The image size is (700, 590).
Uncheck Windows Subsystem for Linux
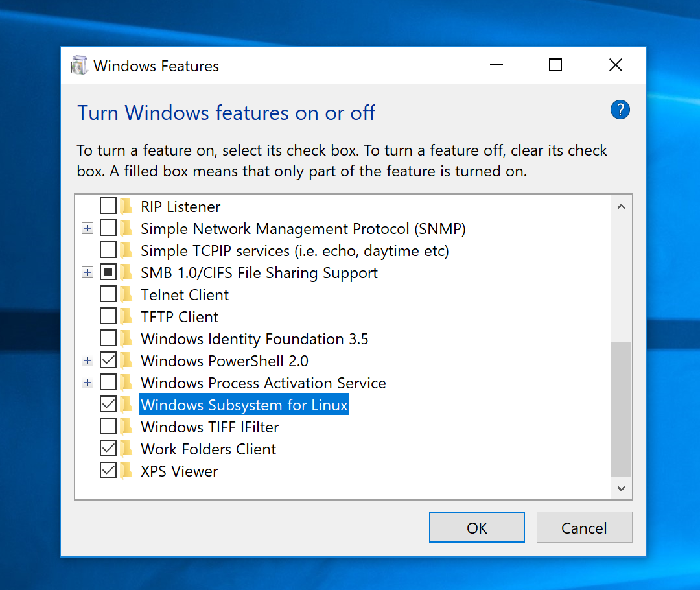(x=108, y=405)
